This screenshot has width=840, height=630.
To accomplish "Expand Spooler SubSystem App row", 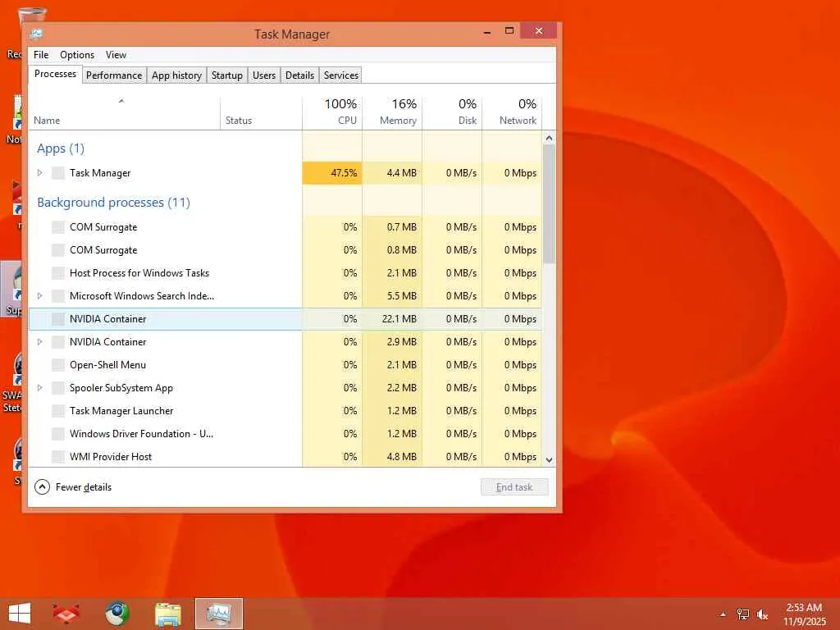I will (x=39, y=388).
